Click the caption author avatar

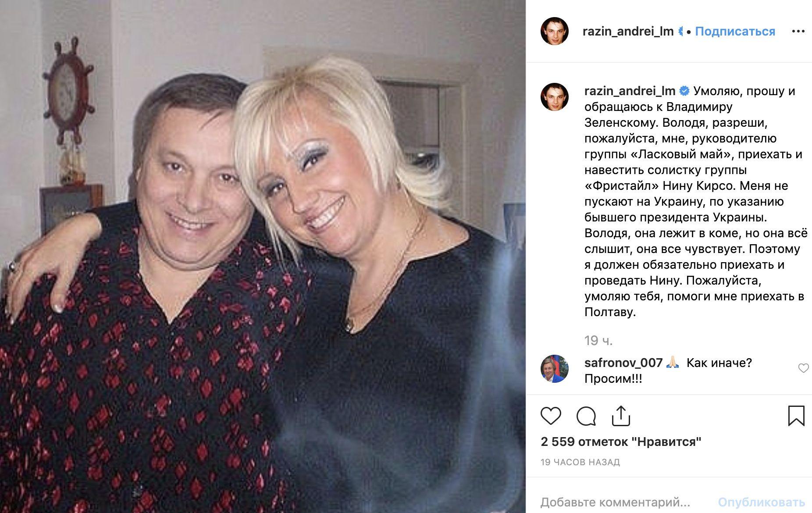pos(555,97)
